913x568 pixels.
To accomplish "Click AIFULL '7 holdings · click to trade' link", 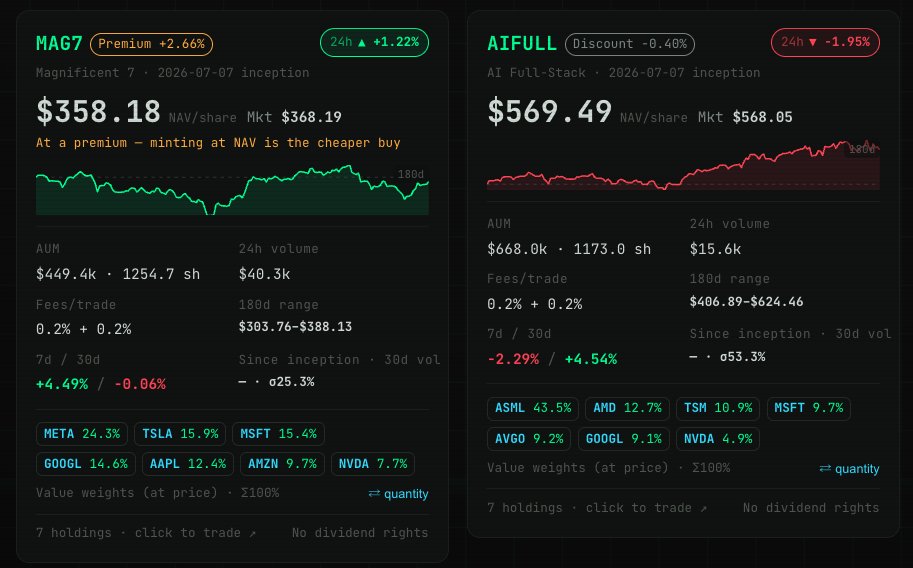I will 597,508.
